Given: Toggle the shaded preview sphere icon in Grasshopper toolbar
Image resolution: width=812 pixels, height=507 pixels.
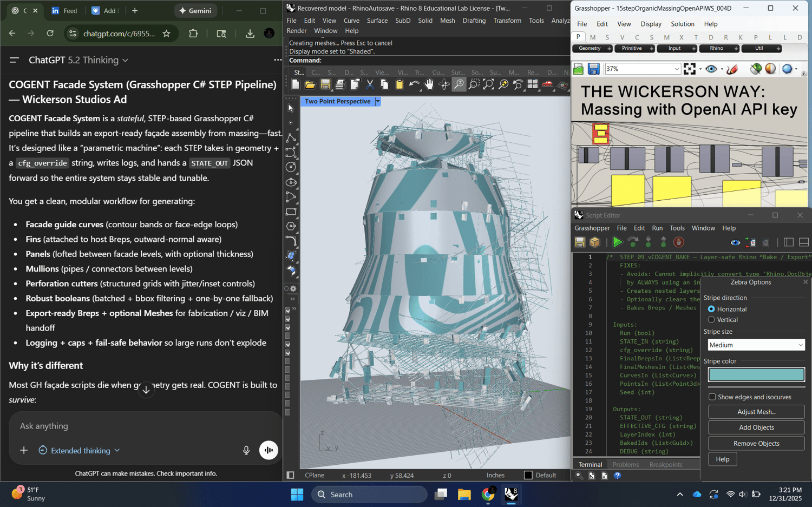Looking at the screenshot, I should click(x=770, y=69).
